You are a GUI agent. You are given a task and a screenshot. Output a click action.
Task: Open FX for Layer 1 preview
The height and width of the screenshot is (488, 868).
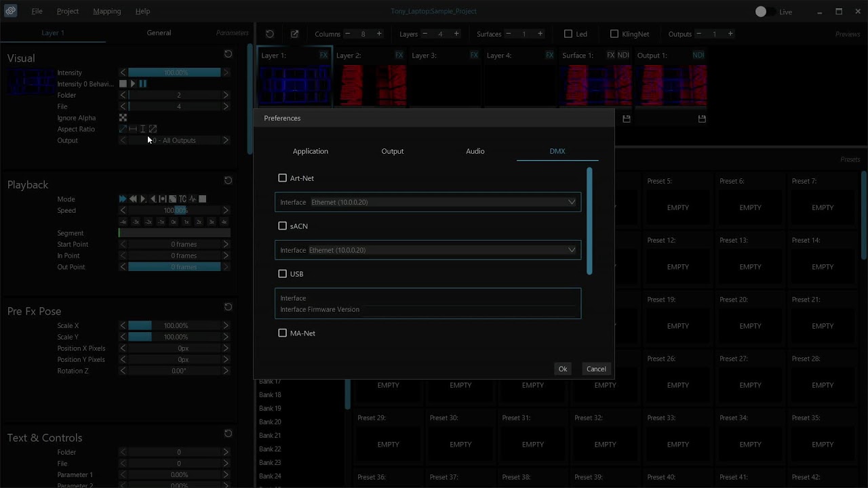tap(323, 55)
